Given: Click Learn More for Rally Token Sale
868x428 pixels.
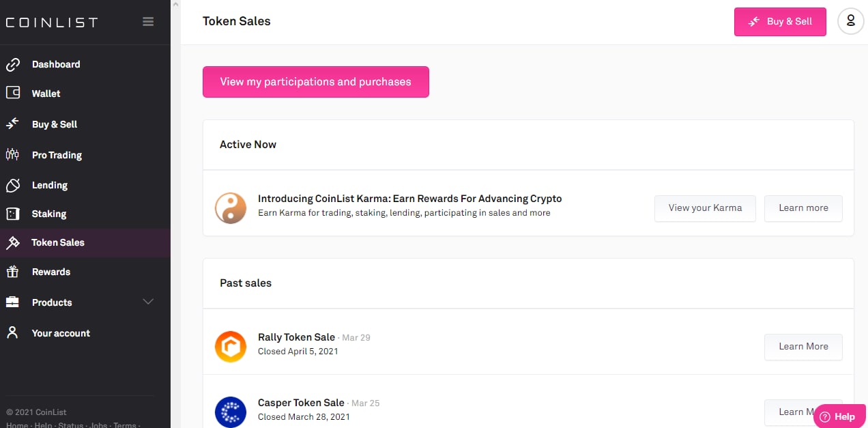Looking at the screenshot, I should click(x=803, y=347).
